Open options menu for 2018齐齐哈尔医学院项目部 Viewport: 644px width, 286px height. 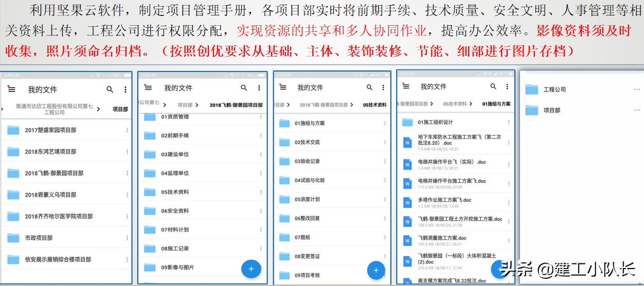click(x=127, y=217)
